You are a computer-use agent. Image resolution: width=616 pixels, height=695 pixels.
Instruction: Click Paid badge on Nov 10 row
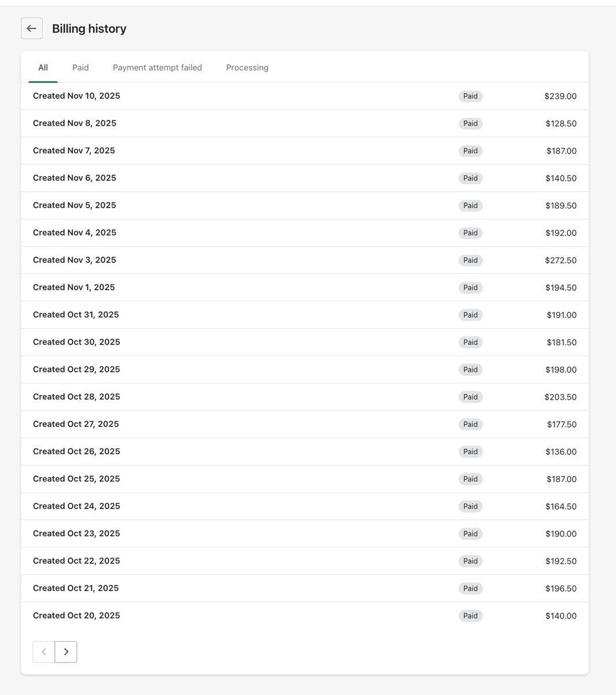tap(471, 96)
